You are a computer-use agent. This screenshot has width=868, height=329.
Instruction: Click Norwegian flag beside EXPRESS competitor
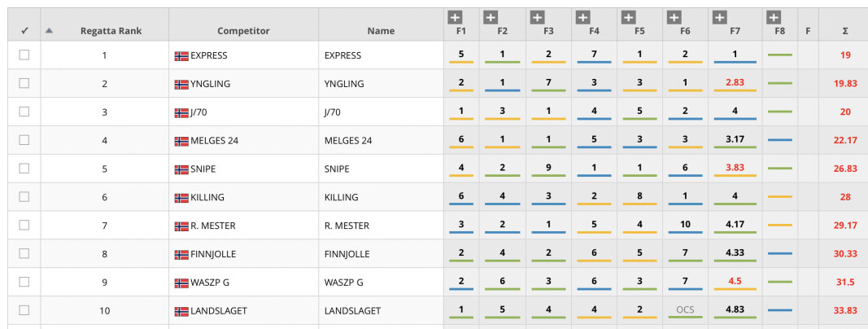point(181,56)
